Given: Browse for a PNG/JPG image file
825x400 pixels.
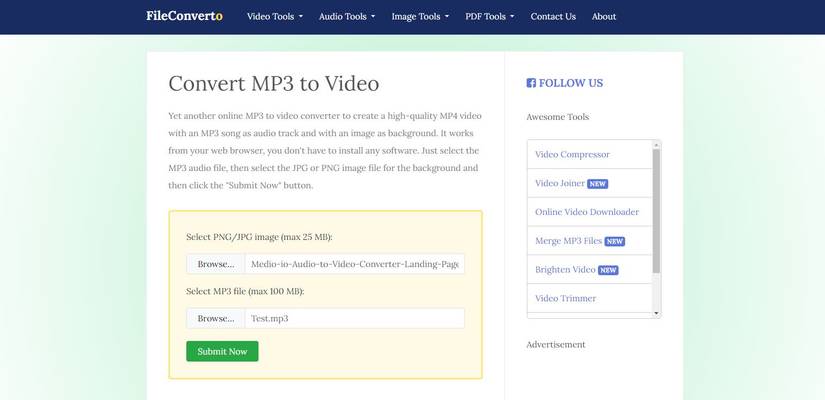Looking at the screenshot, I should [x=216, y=264].
